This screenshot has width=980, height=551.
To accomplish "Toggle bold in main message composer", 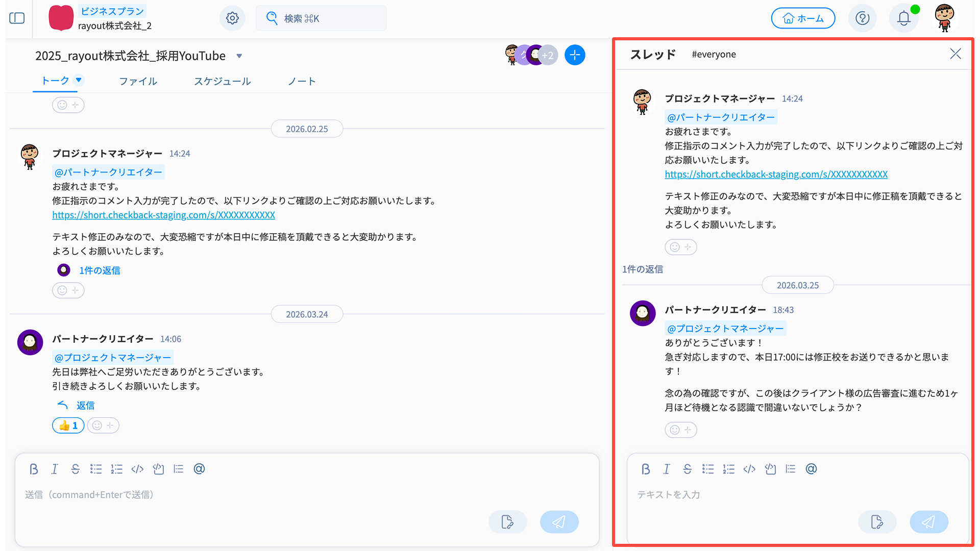I will click(34, 469).
